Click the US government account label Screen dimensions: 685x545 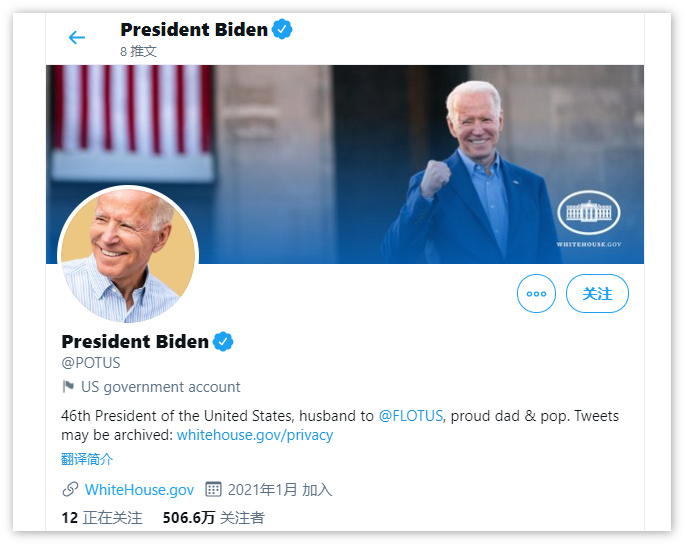point(161,387)
